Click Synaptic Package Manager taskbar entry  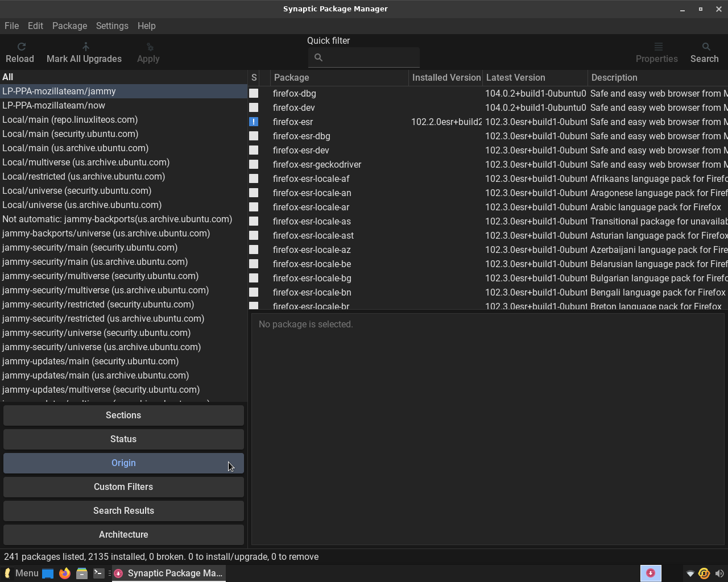(x=169, y=573)
